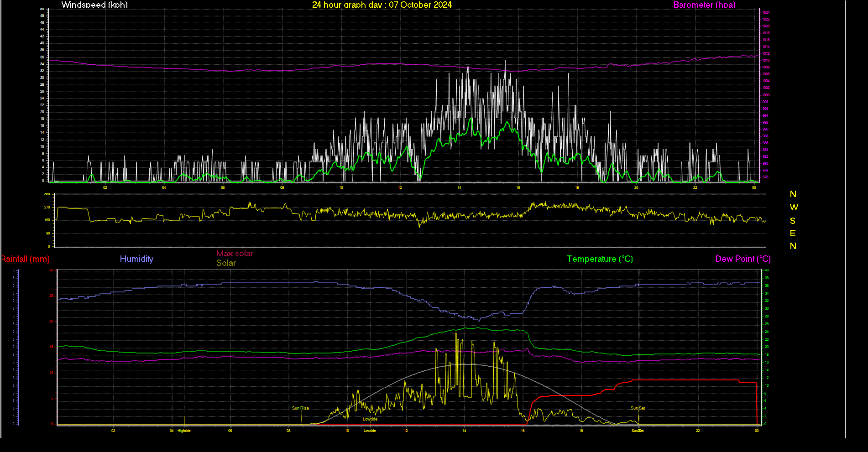The width and height of the screenshot is (868, 452).
Task: Click the '14' hour label under the lower chart
Action: 464,431
